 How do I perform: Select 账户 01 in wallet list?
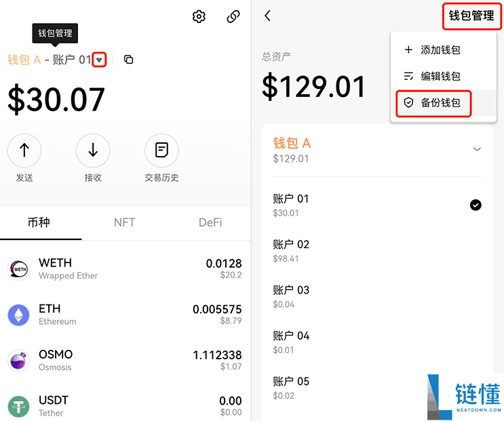(377, 205)
